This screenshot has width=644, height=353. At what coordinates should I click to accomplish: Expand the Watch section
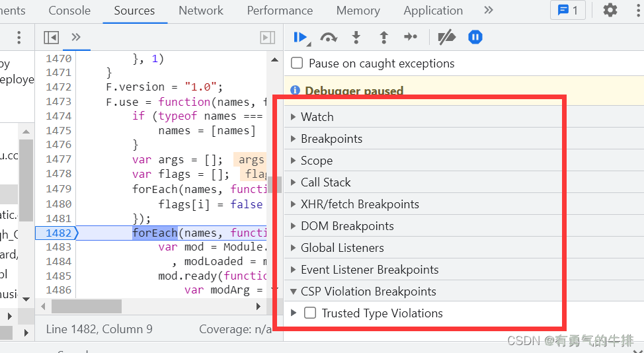(317, 117)
